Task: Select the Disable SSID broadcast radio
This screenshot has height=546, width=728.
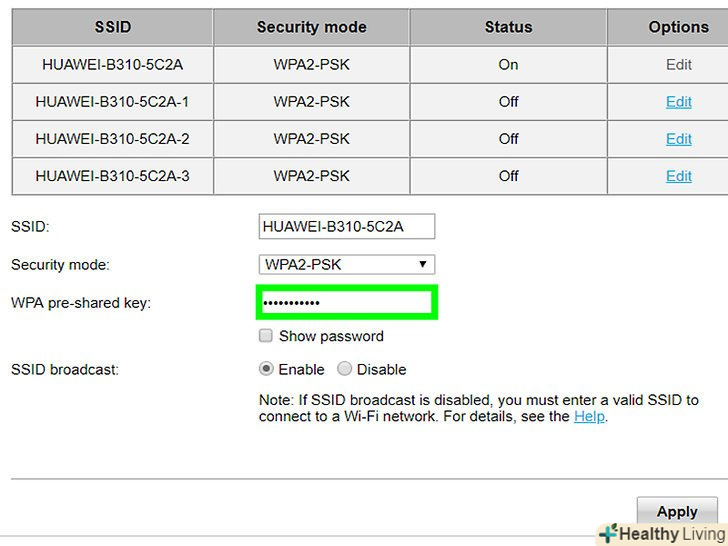Action: point(345,369)
